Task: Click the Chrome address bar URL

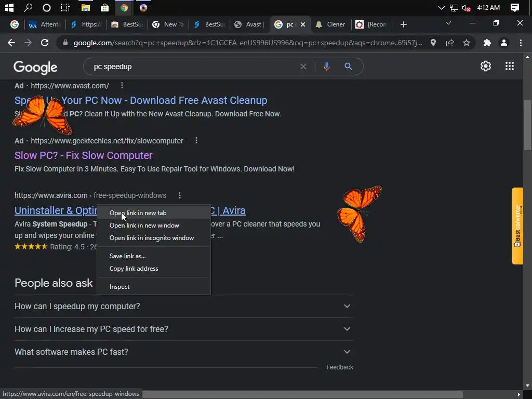Action: tap(248, 43)
